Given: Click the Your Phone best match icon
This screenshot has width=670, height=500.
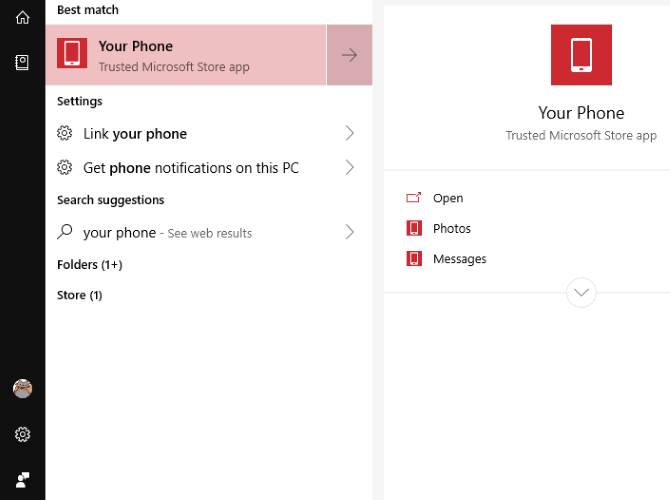Looking at the screenshot, I should (x=72, y=53).
